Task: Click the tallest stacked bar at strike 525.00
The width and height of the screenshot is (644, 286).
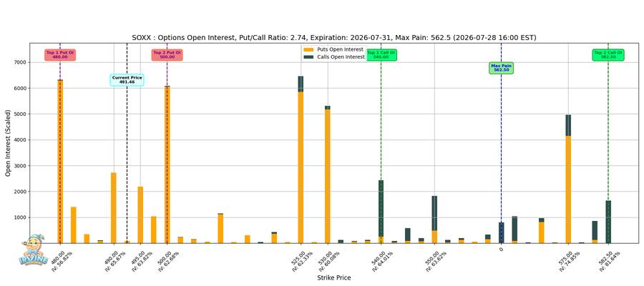Action: point(301,159)
